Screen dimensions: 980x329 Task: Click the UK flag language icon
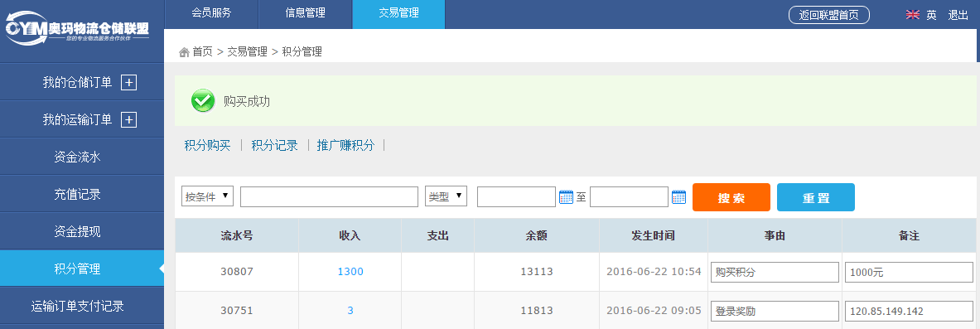[913, 15]
